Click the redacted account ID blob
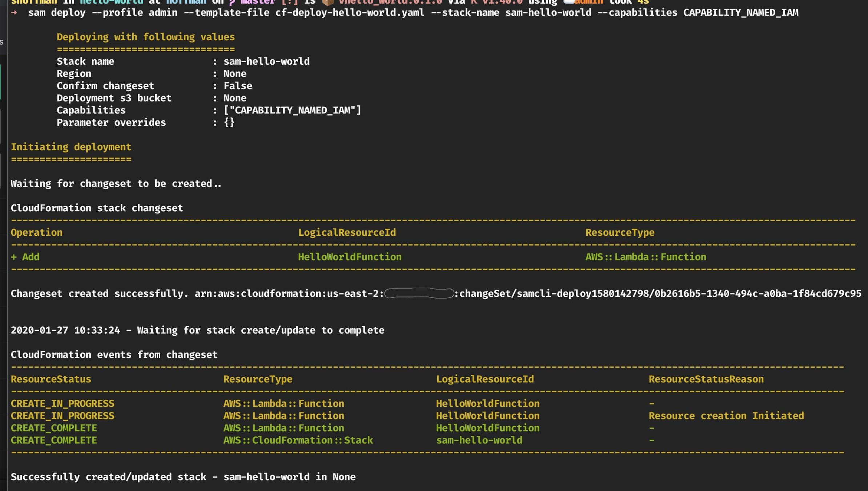This screenshot has width=868, height=491. (x=419, y=294)
